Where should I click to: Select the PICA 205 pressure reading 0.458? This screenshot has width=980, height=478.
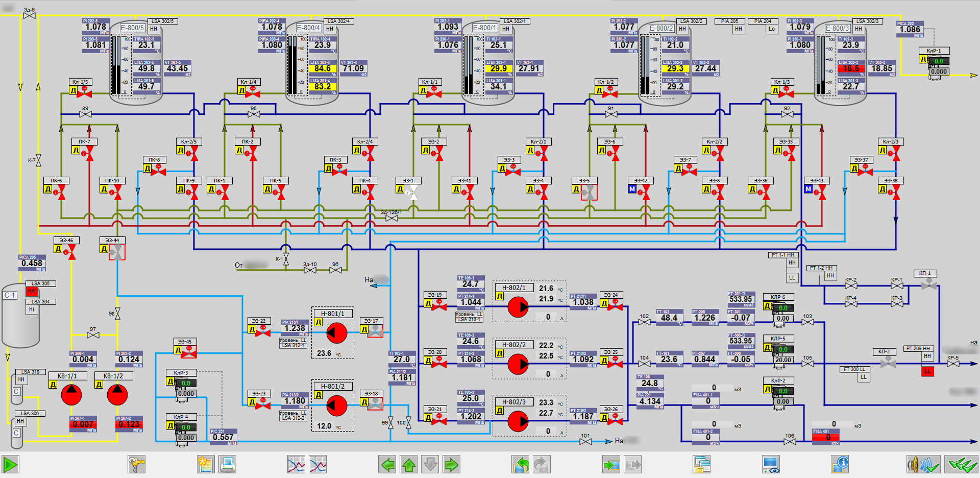click(32, 264)
